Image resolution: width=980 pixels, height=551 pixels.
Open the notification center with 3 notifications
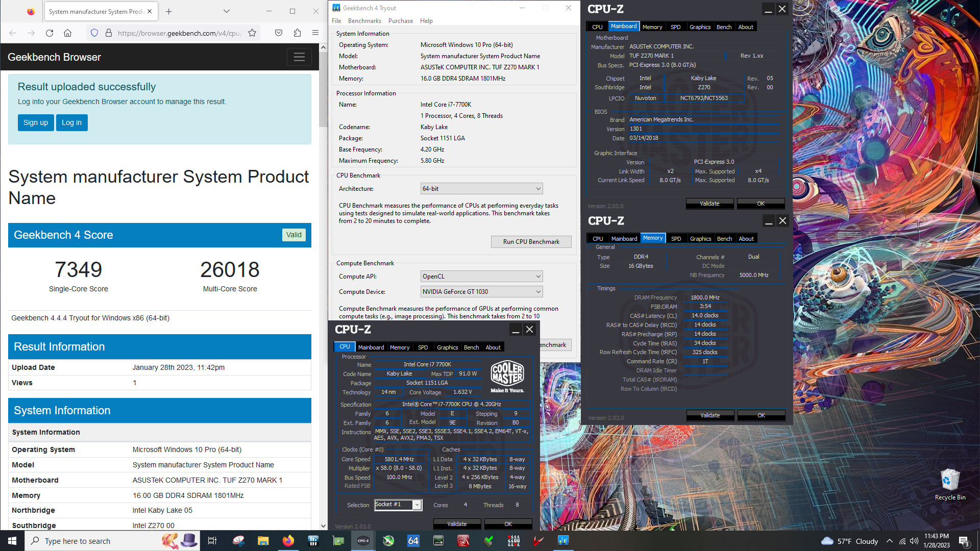[x=964, y=541]
